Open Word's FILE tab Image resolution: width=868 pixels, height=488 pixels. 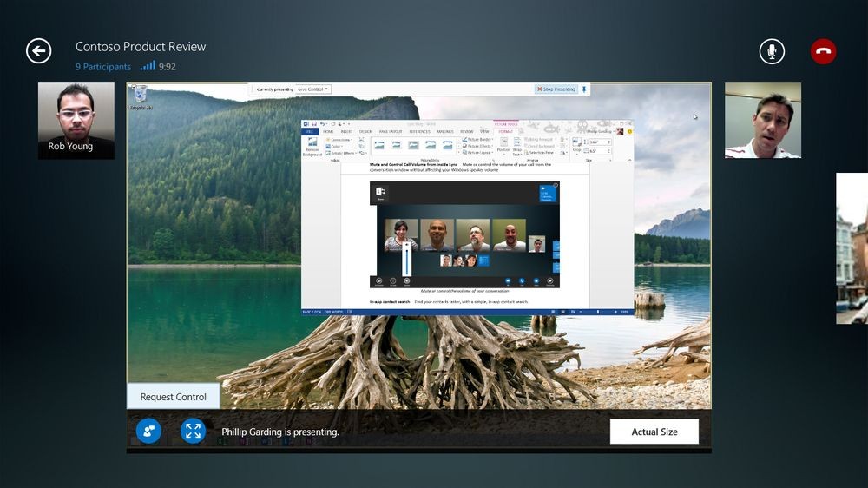tap(310, 132)
